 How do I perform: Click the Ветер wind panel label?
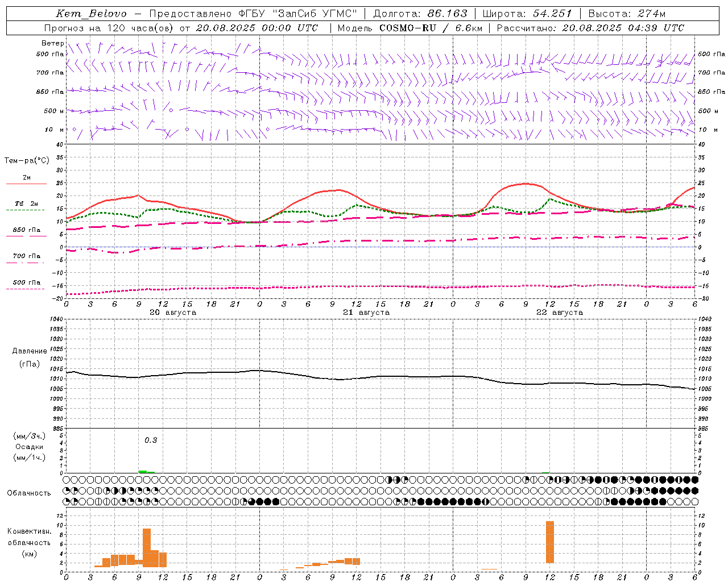click(x=53, y=43)
